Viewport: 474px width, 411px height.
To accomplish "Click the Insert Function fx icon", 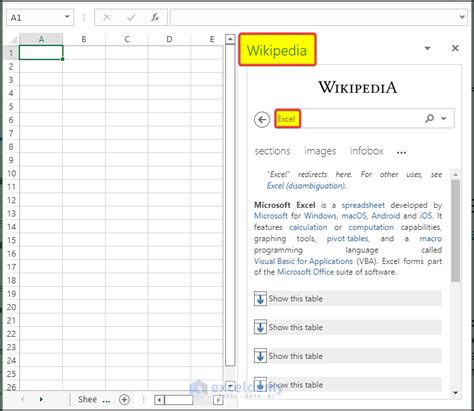I will click(x=155, y=17).
